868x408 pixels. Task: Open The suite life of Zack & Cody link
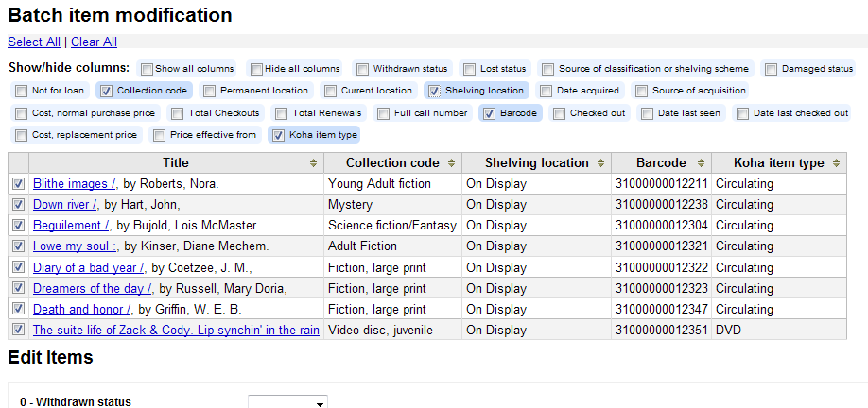pyautogui.click(x=176, y=330)
